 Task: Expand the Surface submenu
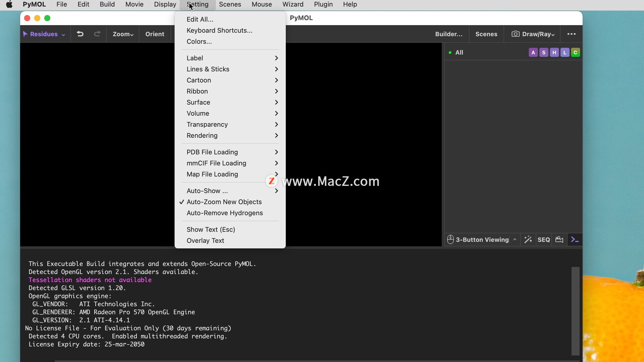[x=230, y=102]
